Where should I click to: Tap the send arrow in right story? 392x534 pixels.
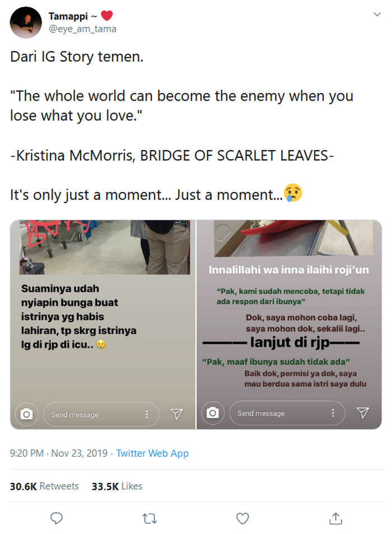[x=363, y=413]
